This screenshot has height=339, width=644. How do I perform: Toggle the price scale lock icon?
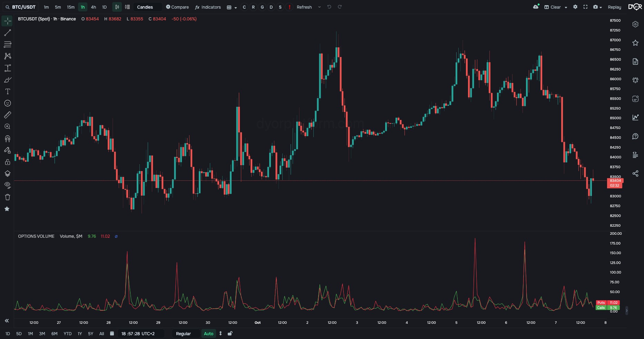pyautogui.click(x=230, y=333)
